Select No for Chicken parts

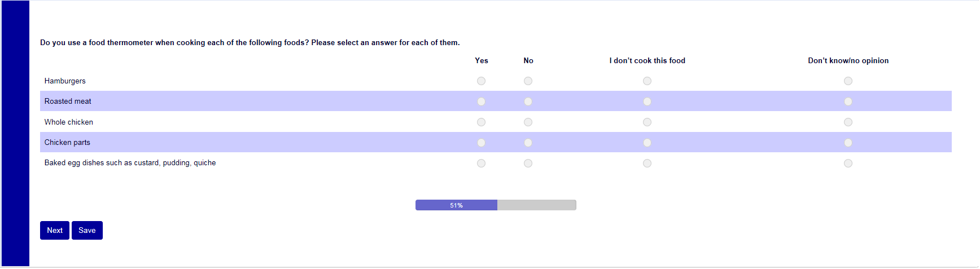tap(528, 143)
